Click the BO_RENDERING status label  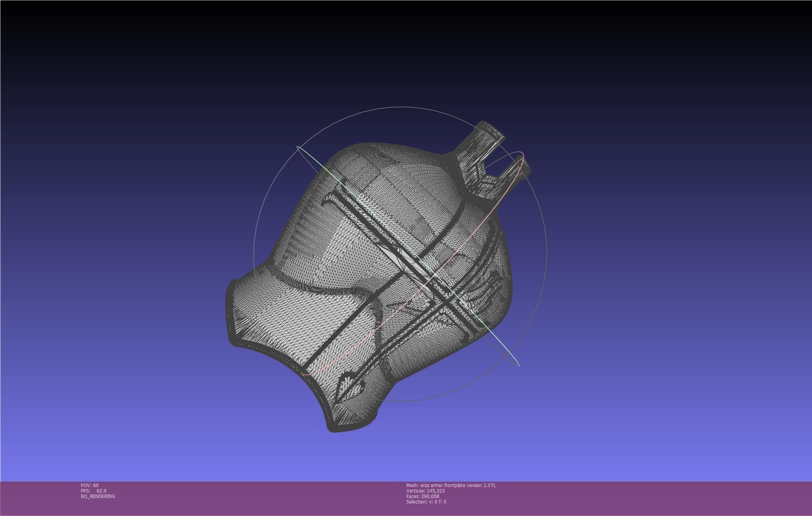[x=98, y=496]
